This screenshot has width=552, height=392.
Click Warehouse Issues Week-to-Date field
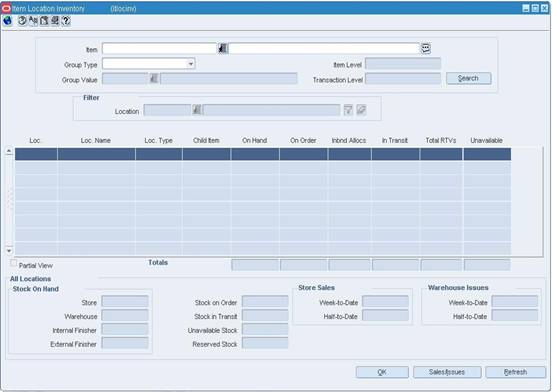pos(515,302)
